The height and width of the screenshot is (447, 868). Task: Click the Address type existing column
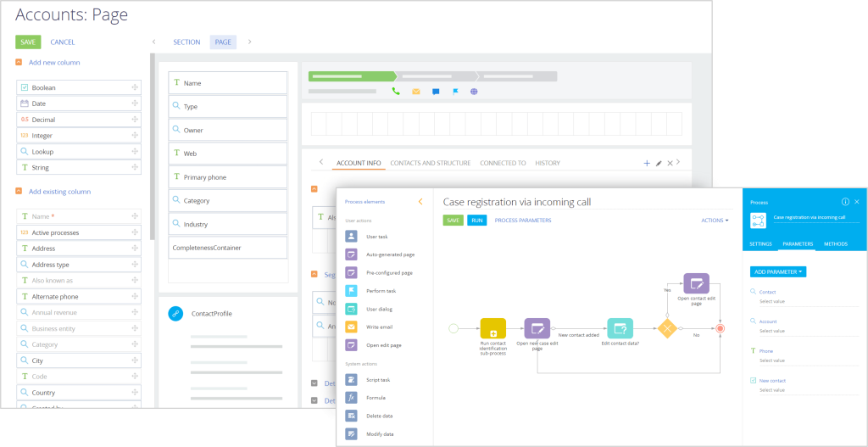79,265
